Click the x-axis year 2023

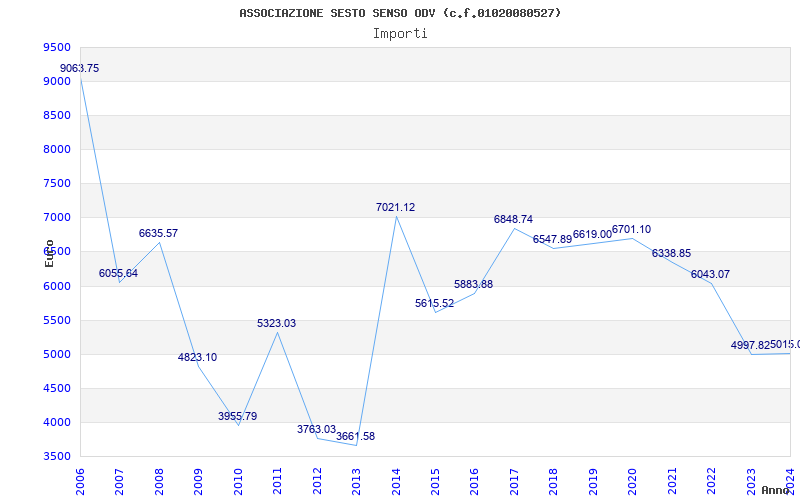[x=751, y=482]
